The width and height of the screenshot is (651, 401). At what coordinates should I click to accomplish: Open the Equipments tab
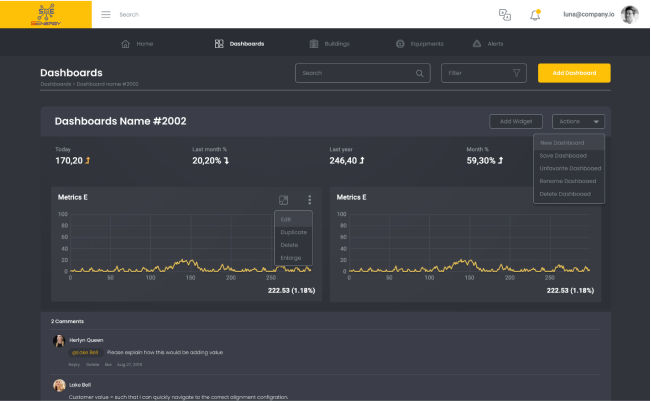point(419,44)
